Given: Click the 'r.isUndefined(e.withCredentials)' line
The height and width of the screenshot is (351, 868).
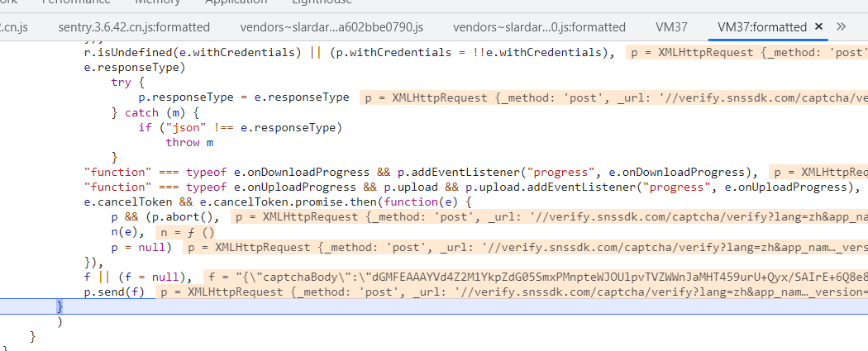Looking at the screenshot, I should [350, 53].
